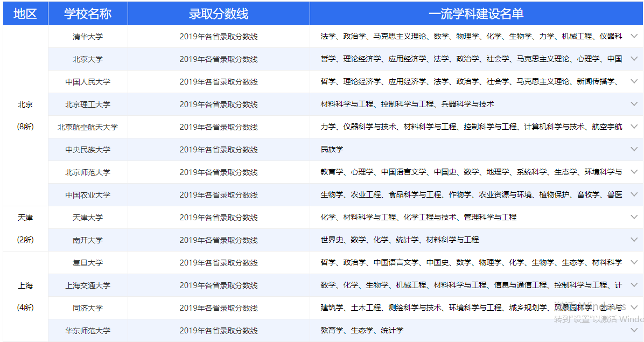The width and height of the screenshot is (644, 342).
Task: Expand 中国农业大学 row's subject chevron
Action: click(x=634, y=194)
